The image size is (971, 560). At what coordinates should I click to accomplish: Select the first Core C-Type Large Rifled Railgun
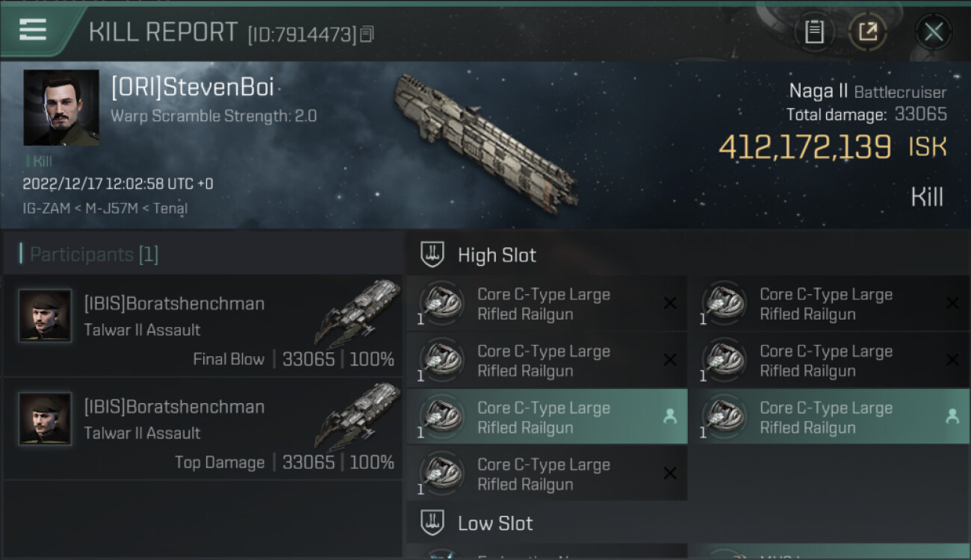(x=545, y=304)
